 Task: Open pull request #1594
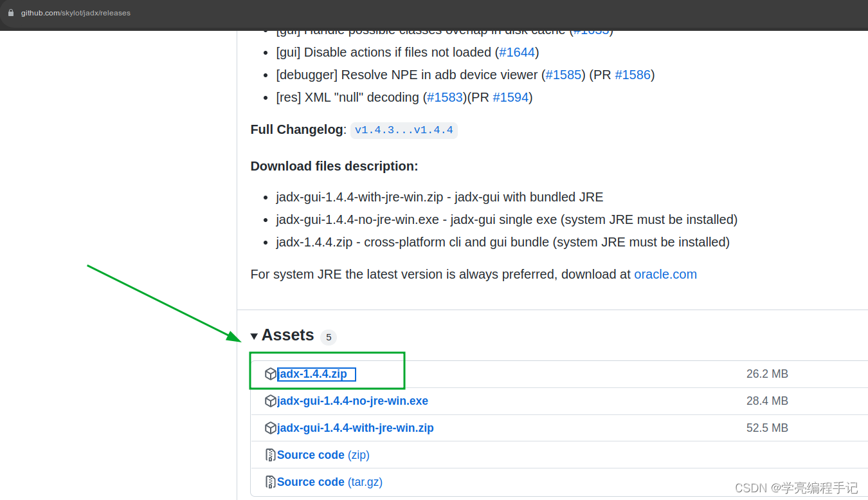point(511,97)
